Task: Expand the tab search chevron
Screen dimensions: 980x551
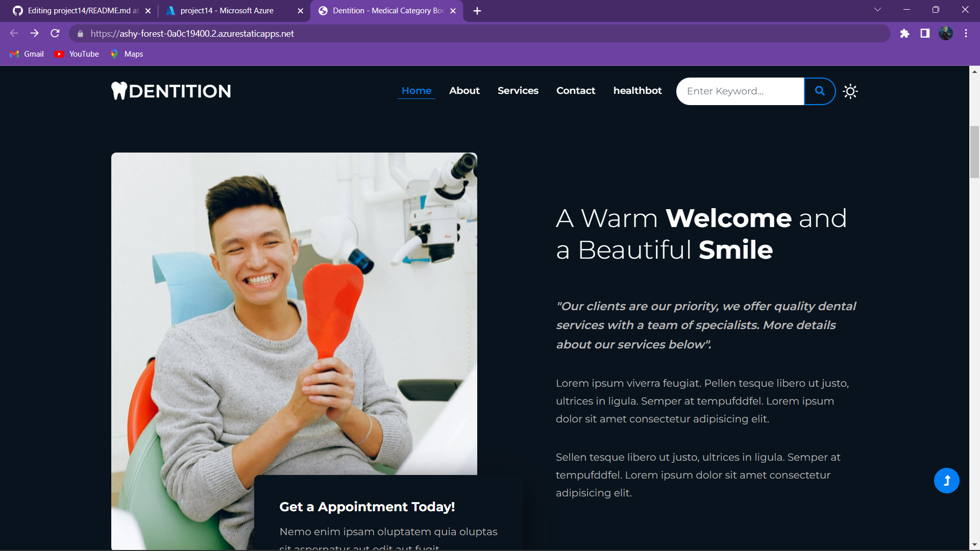Action: 877,10
